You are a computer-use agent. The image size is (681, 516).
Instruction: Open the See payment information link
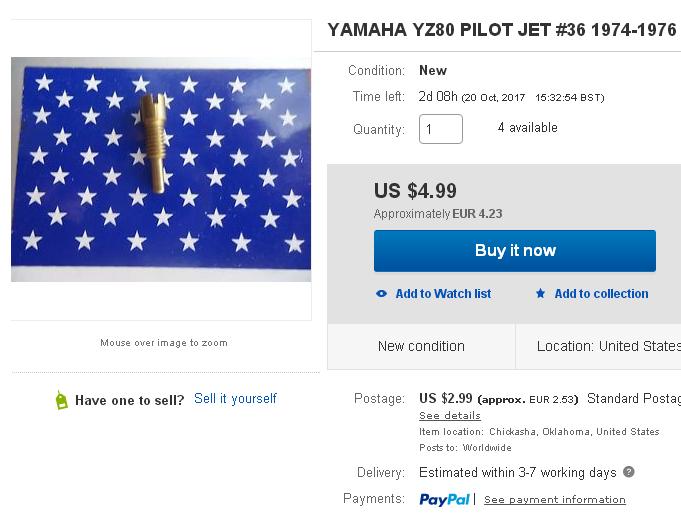coord(555,500)
